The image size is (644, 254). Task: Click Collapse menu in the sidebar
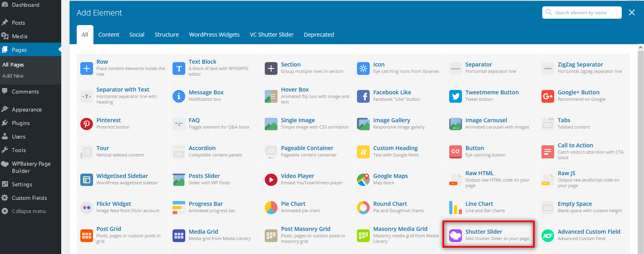coord(29,211)
